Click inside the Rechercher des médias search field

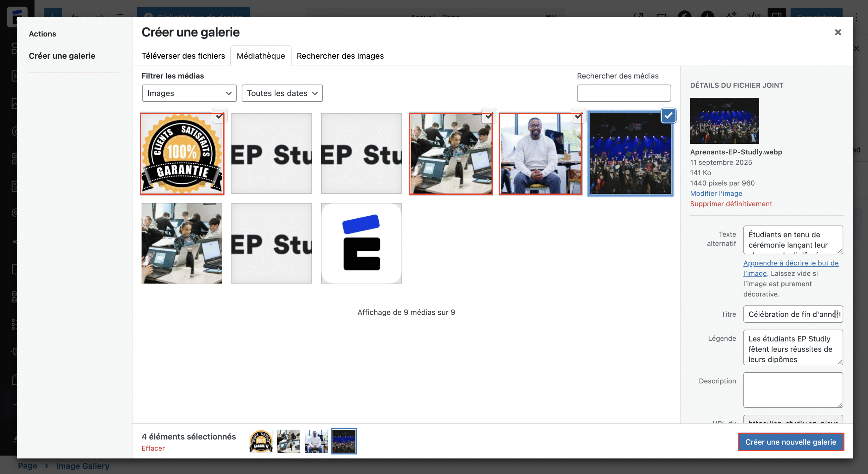[x=624, y=93]
